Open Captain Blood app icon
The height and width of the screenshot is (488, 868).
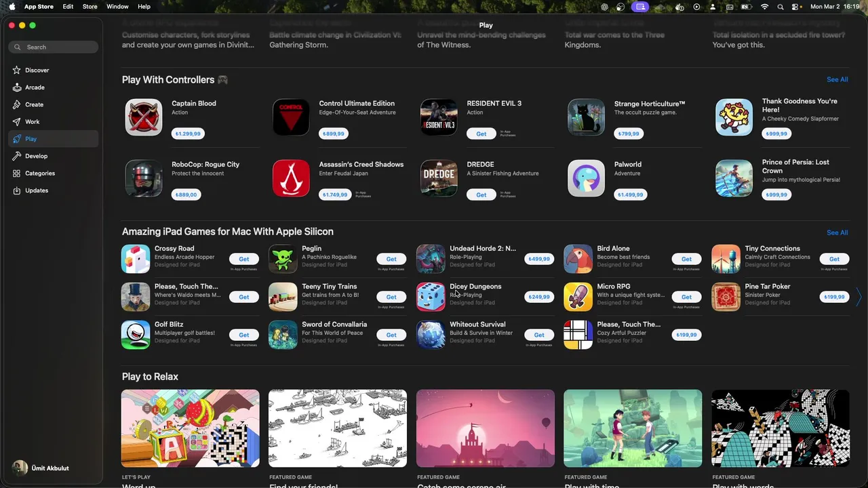[x=144, y=117]
